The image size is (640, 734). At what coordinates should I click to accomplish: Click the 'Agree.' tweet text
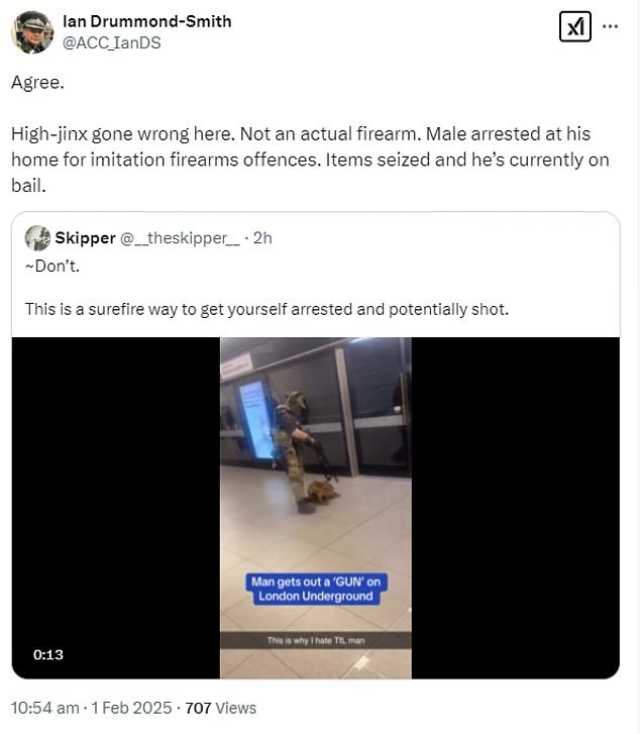click(x=37, y=83)
